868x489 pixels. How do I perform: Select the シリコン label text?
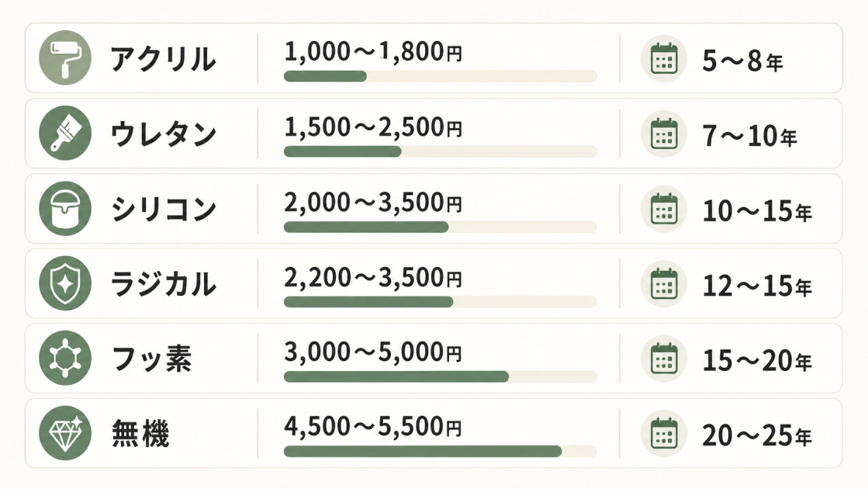[164, 210]
